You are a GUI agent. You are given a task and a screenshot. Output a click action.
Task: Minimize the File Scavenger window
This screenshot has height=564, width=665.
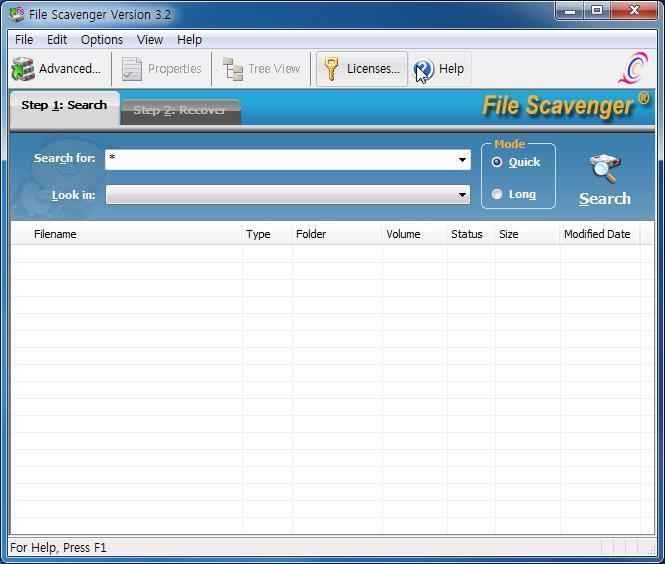pyautogui.click(x=570, y=10)
